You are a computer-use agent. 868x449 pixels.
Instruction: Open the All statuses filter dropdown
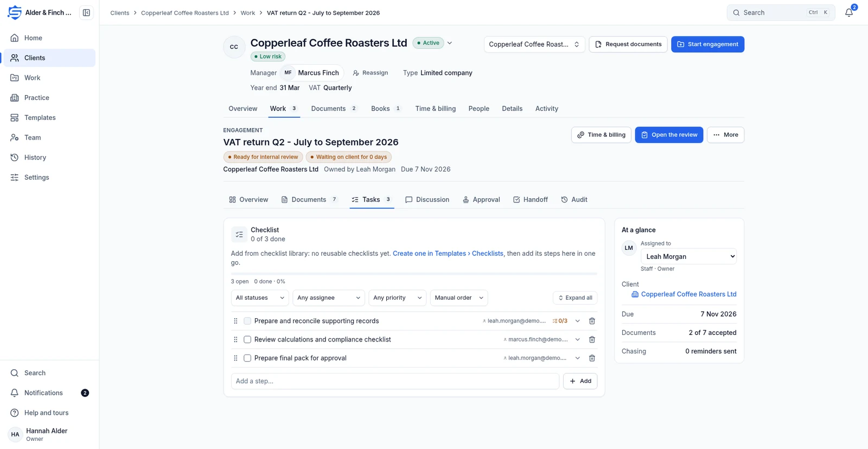260,298
